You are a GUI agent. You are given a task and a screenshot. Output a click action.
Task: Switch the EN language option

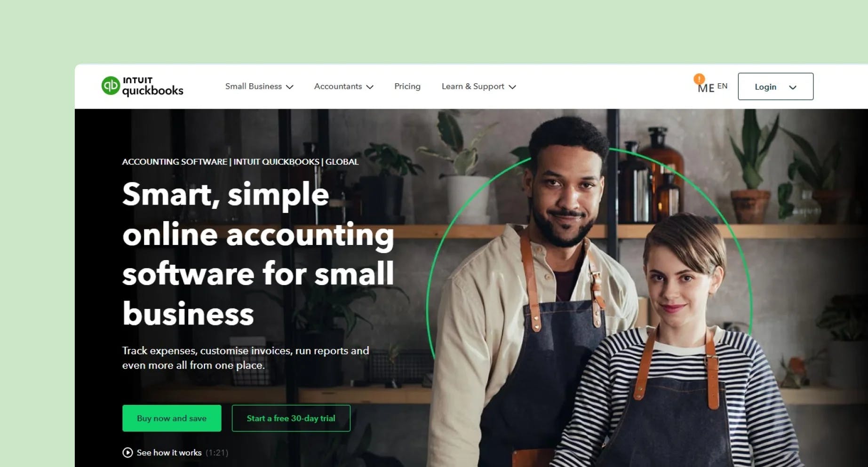click(722, 86)
